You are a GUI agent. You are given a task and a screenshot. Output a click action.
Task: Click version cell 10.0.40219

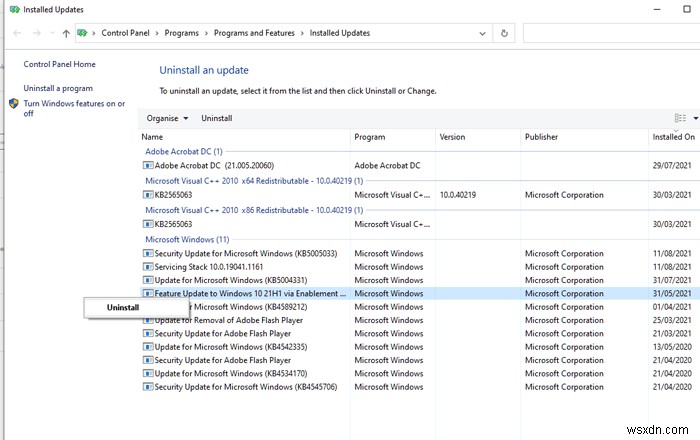tap(458, 195)
